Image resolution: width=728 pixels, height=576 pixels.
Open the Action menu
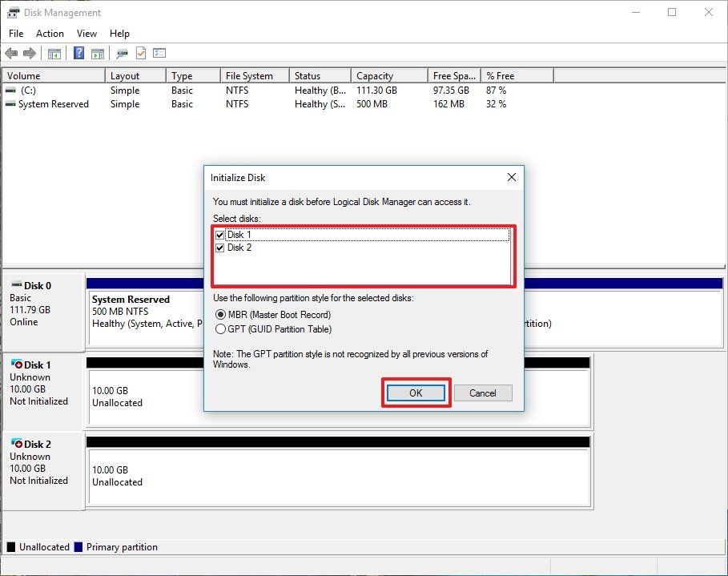pos(50,34)
